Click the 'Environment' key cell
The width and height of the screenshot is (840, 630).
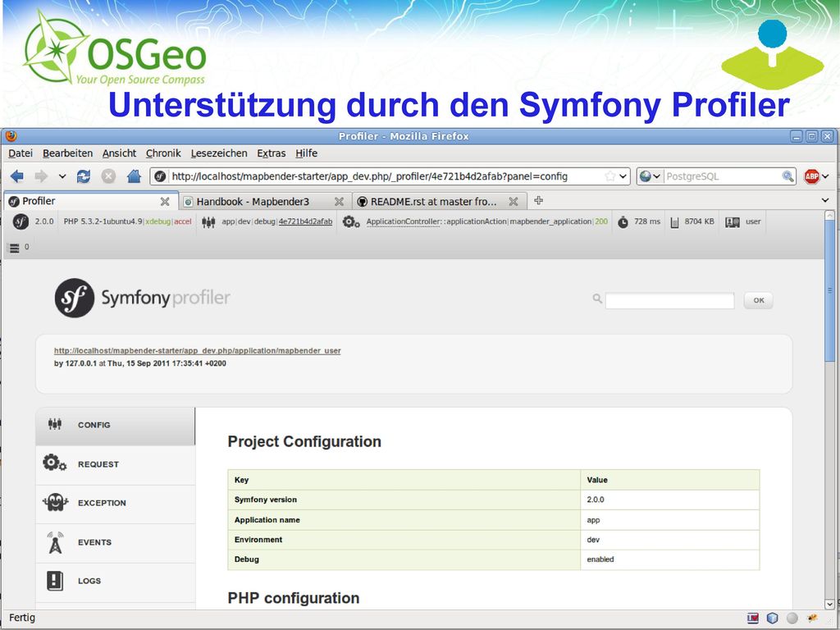404,540
